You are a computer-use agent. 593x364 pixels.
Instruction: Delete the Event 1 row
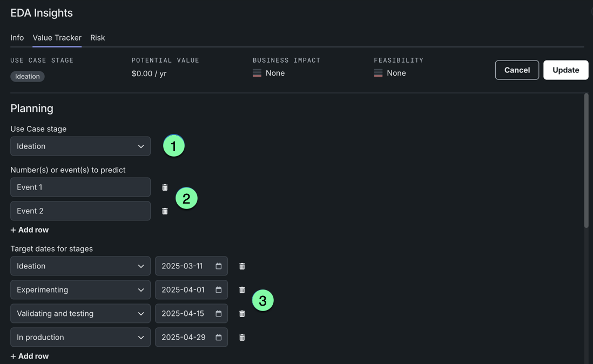pyautogui.click(x=165, y=187)
